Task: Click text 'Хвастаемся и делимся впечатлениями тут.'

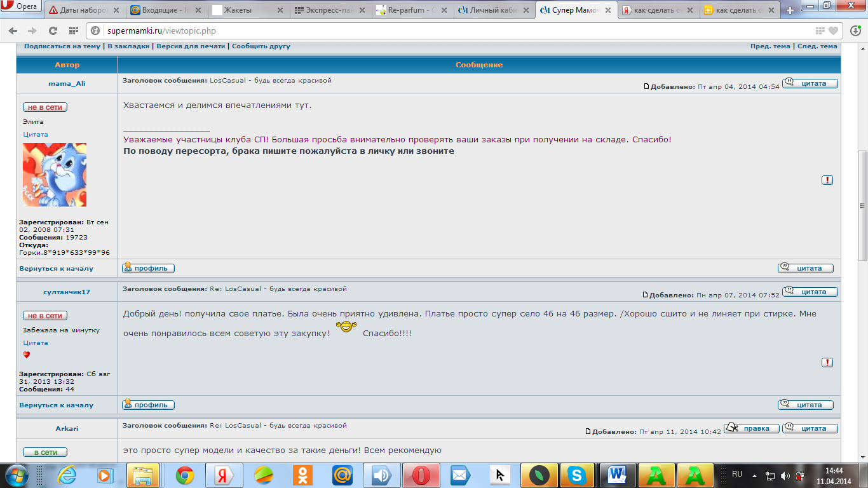Action: click(x=217, y=105)
